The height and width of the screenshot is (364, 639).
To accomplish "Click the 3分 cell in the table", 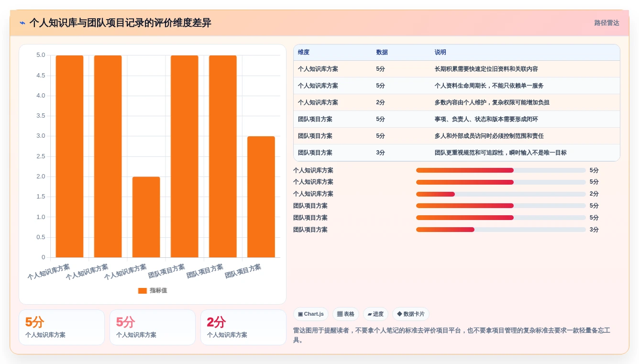I will coord(381,153).
